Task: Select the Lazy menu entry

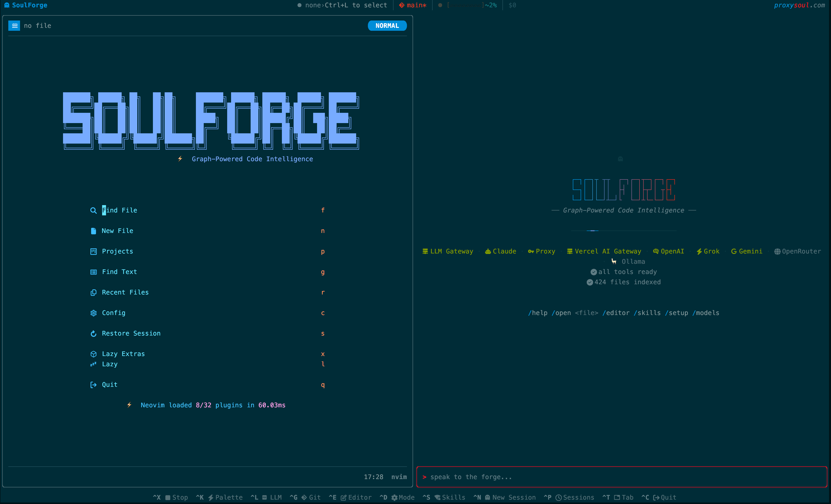Action: tap(110, 364)
